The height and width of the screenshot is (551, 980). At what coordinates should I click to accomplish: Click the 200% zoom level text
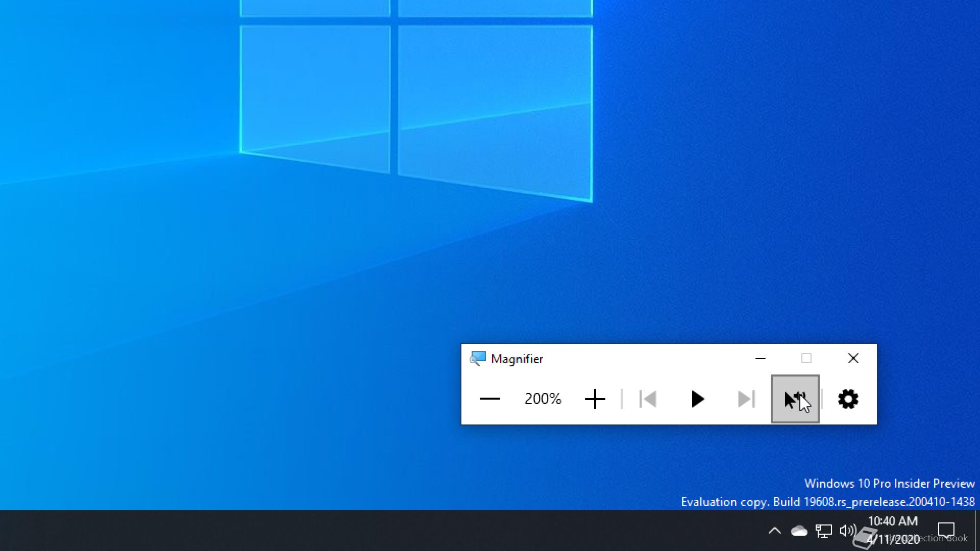[543, 398]
